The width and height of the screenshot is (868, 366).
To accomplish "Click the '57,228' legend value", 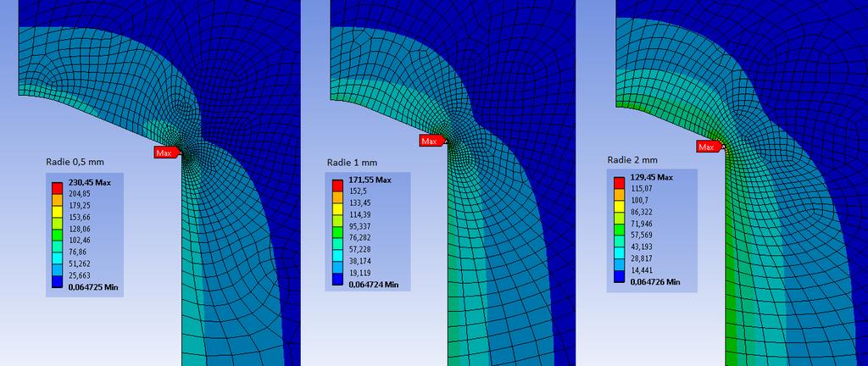I will (359, 249).
